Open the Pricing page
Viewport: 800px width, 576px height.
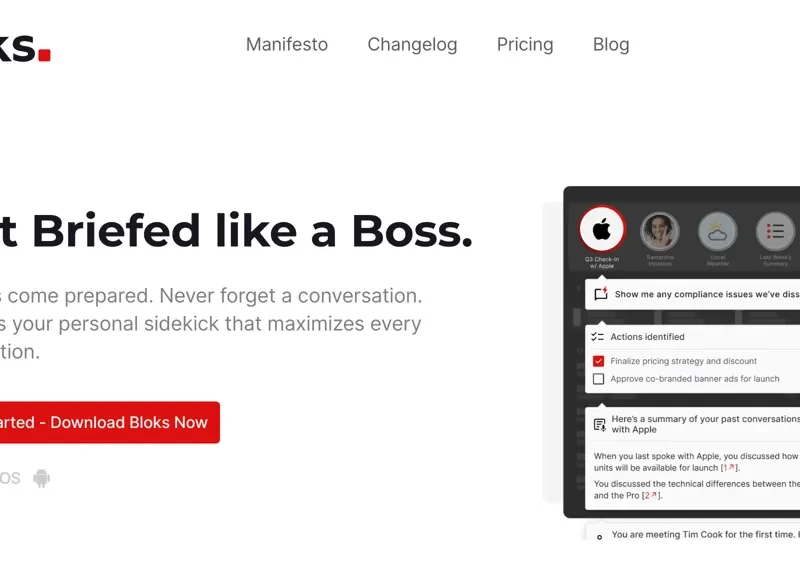pyautogui.click(x=525, y=44)
